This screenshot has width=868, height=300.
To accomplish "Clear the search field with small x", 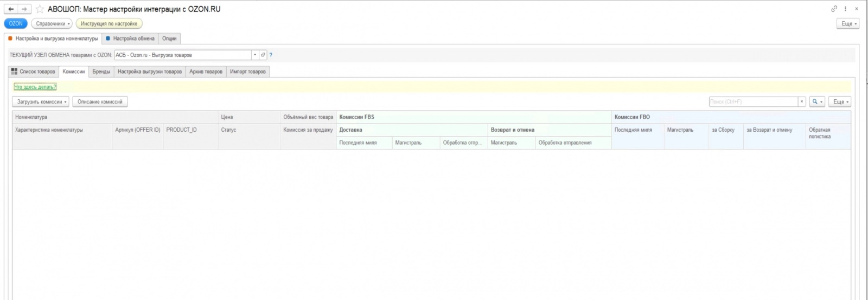I will pyautogui.click(x=801, y=101).
